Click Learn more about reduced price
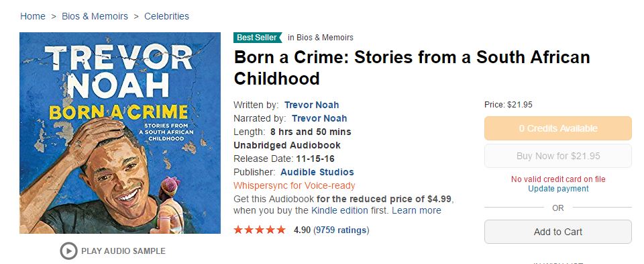Viewport: 644px width, 264px height. 417,210
